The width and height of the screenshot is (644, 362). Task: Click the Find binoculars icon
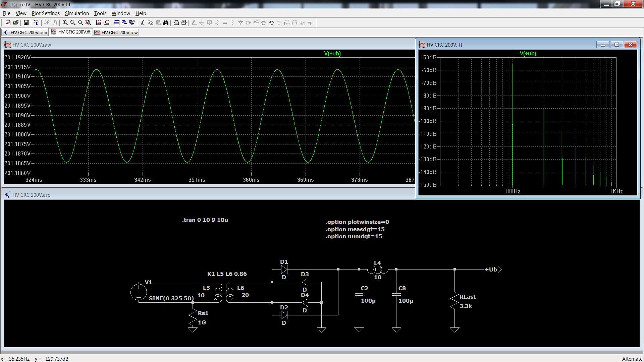click(166, 23)
